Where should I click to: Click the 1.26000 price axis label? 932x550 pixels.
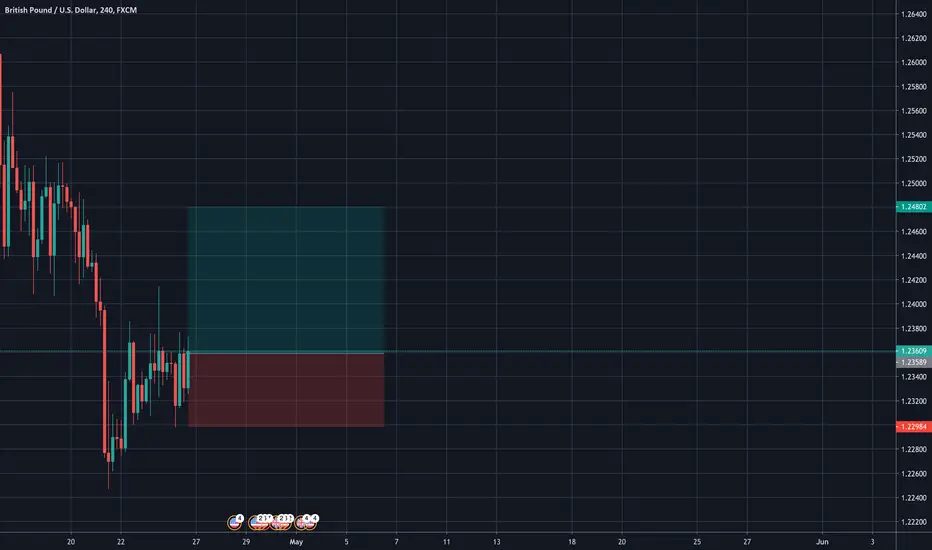tap(914, 62)
